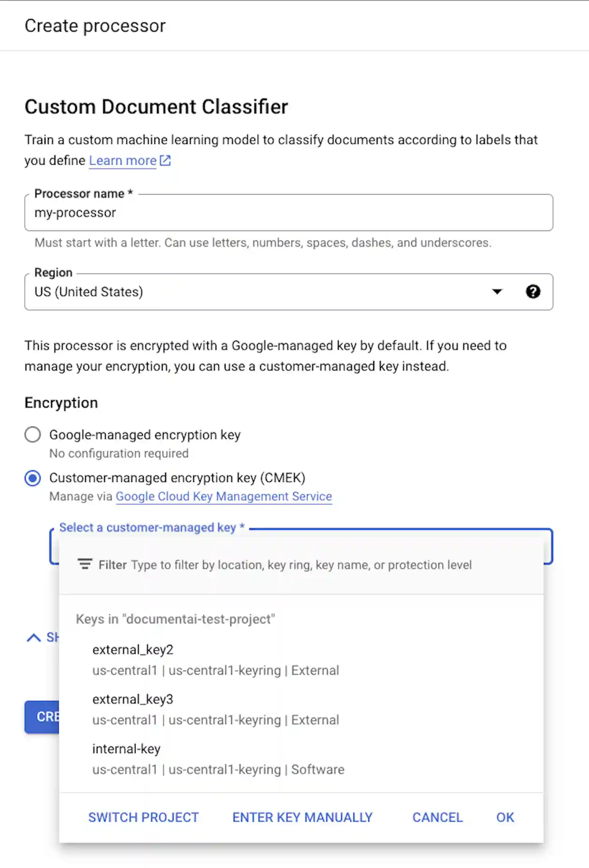Open Google Cloud Key Management Service link

(224, 496)
